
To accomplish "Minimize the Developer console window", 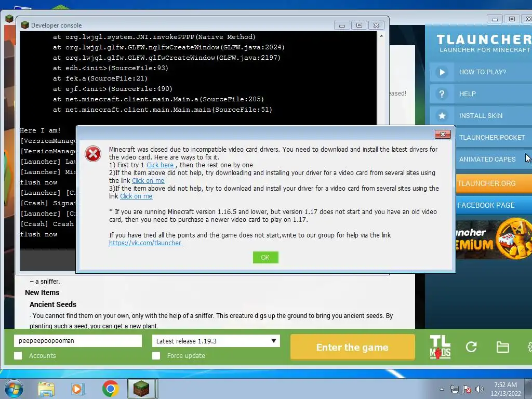I will tap(342, 25).
